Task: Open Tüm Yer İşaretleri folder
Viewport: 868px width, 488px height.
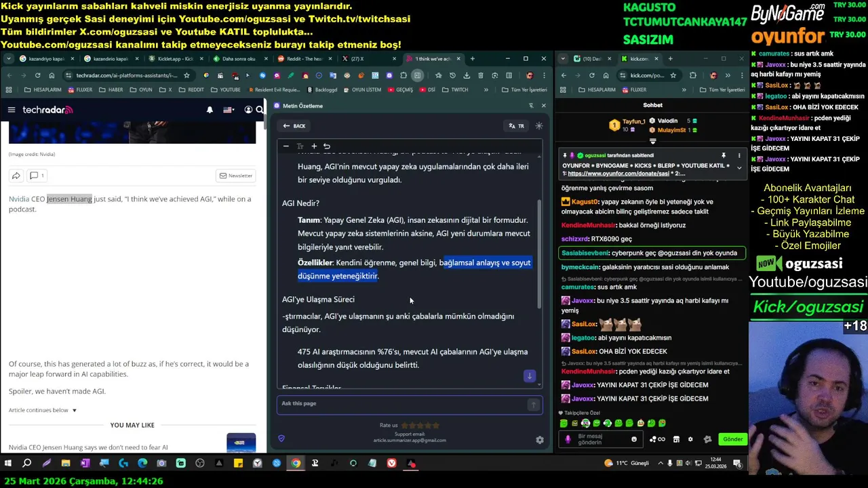Action: [524, 89]
